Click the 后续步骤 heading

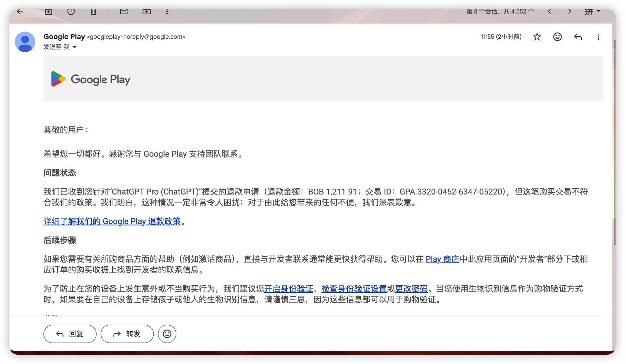click(x=60, y=240)
